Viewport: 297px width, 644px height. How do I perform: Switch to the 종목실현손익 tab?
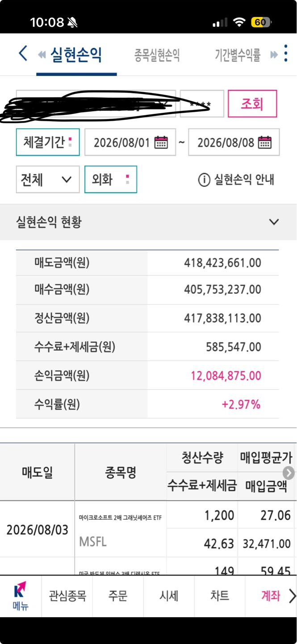(157, 55)
